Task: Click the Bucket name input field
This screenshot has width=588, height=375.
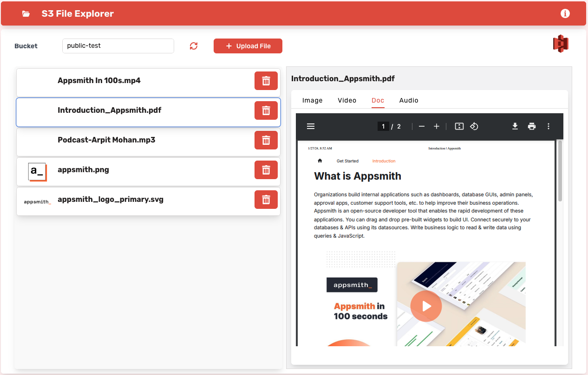Action: click(118, 46)
